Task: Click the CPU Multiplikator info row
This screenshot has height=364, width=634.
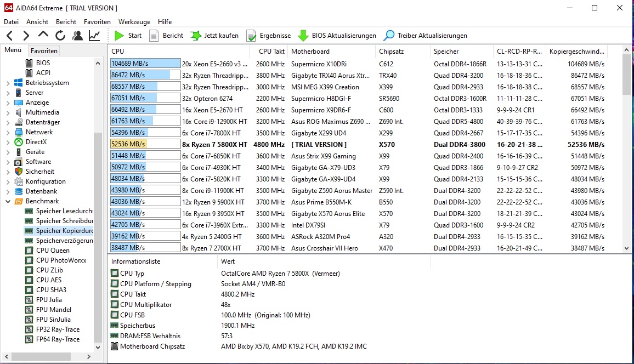Action: point(269,305)
